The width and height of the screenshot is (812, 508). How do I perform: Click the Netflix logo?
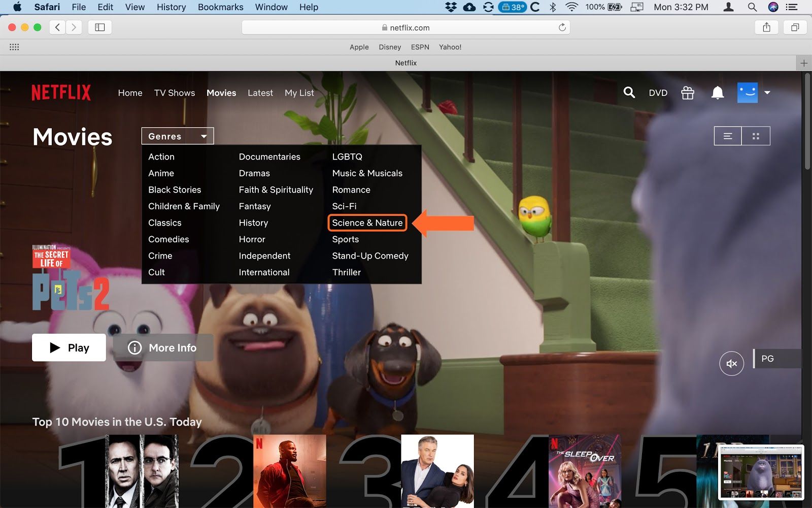coord(61,92)
